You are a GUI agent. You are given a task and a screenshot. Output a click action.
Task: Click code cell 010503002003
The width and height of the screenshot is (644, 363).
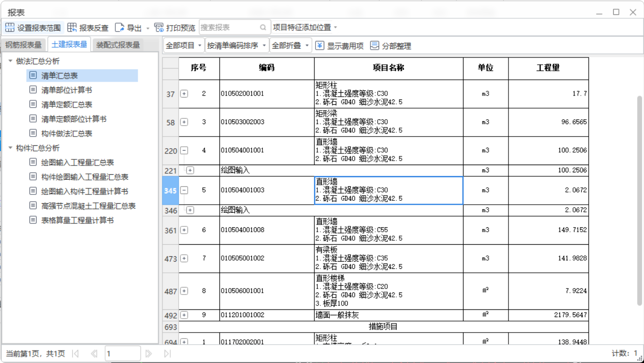(267, 122)
